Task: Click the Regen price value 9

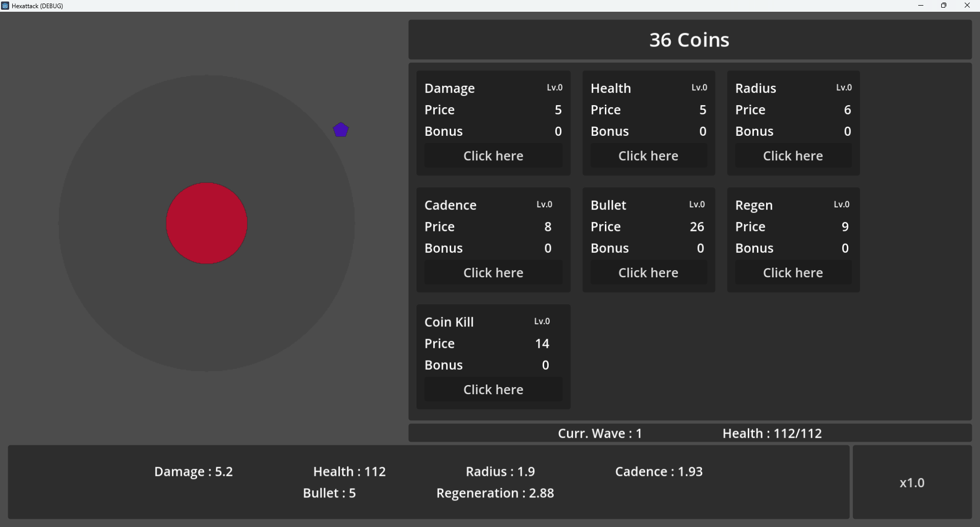Action: pyautogui.click(x=845, y=227)
